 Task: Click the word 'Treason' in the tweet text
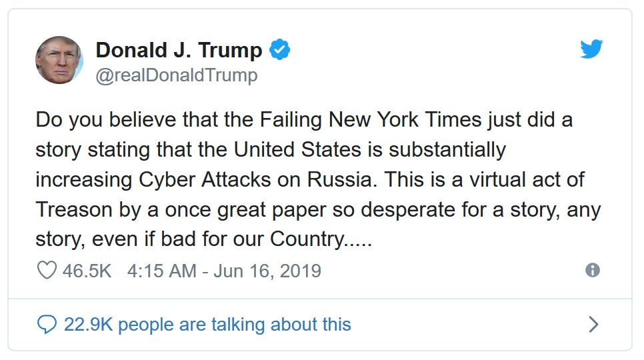[74, 209]
